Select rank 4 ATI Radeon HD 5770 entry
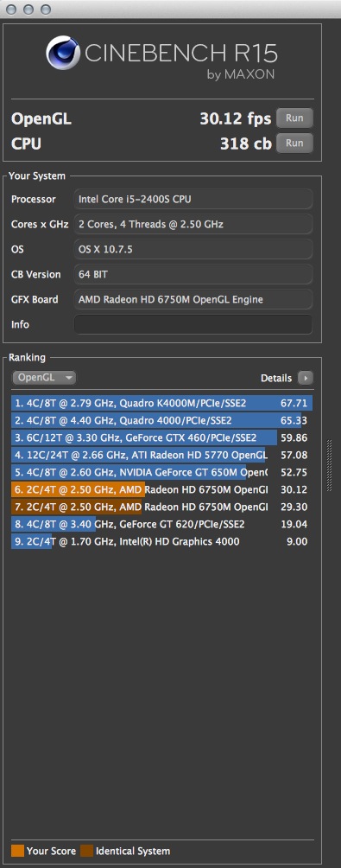341x868 pixels. pos(162,455)
